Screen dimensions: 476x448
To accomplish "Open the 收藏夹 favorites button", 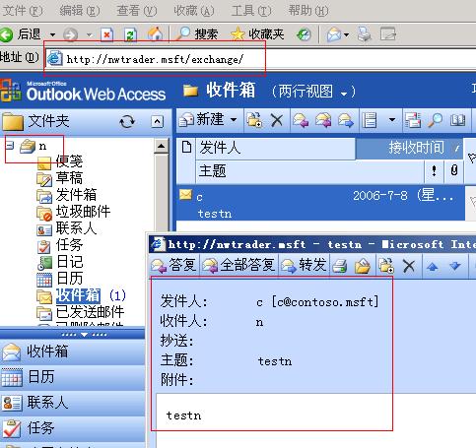I will coord(257,34).
